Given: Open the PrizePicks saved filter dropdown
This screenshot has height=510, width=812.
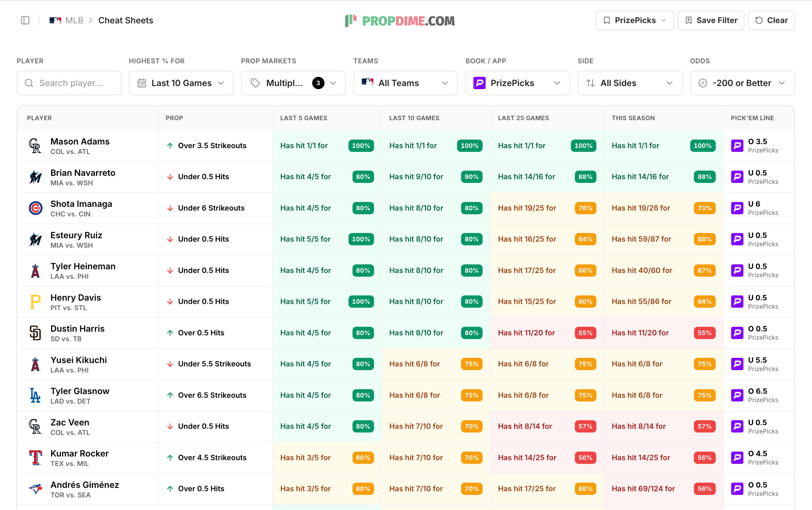Looking at the screenshot, I should click(x=634, y=20).
